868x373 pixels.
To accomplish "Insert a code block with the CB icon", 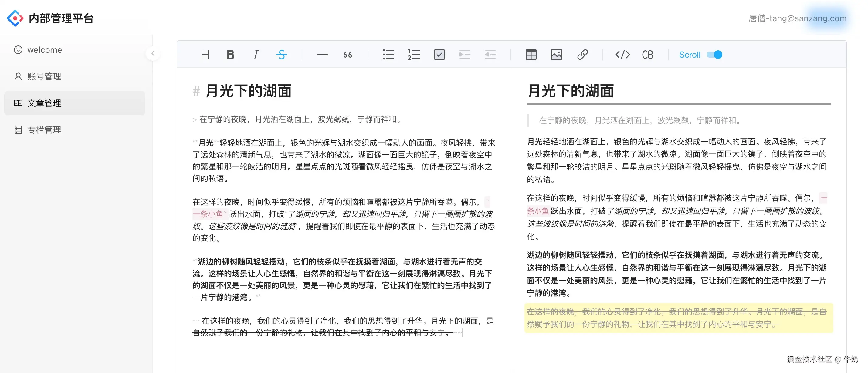I will 647,55.
